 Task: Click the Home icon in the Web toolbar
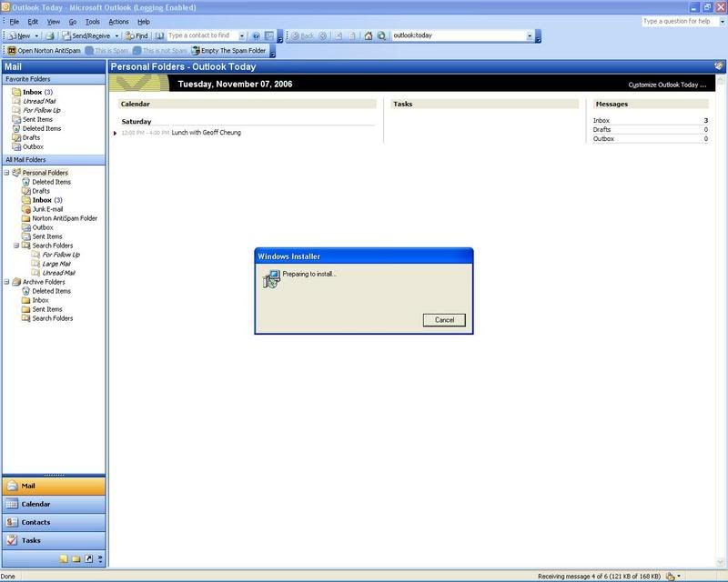tap(369, 35)
